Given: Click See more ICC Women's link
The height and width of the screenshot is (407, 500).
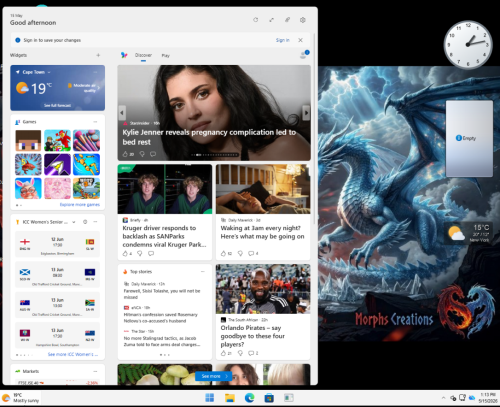Looking at the screenshot, I should coord(73,354).
